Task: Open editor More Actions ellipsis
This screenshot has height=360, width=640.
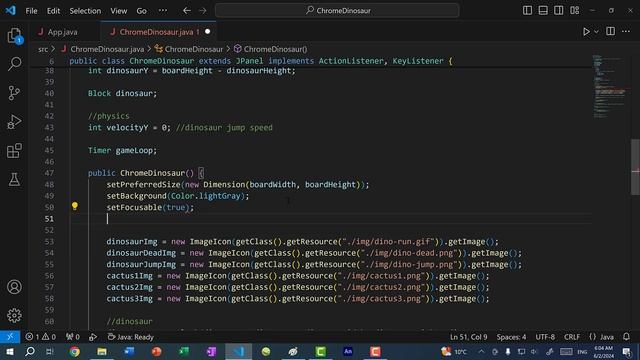Action: tap(626, 31)
